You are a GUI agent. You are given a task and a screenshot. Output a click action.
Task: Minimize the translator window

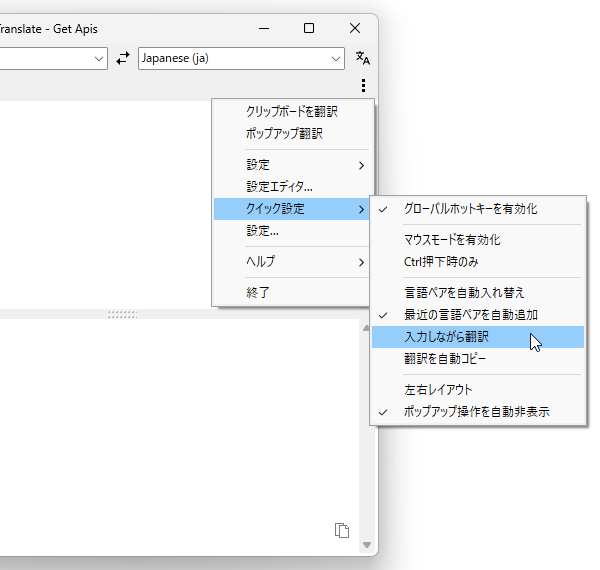pos(264,28)
